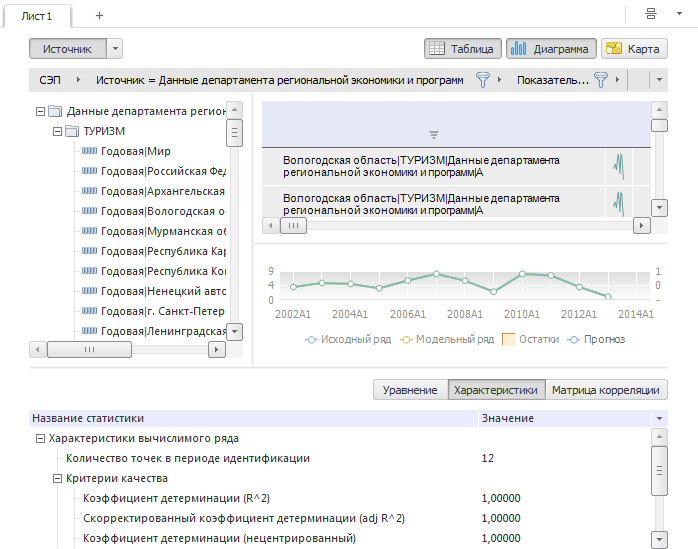Viewport: 698px width, 549px height.
Task: Open the Источник button dropdown arrow
Action: pos(115,49)
